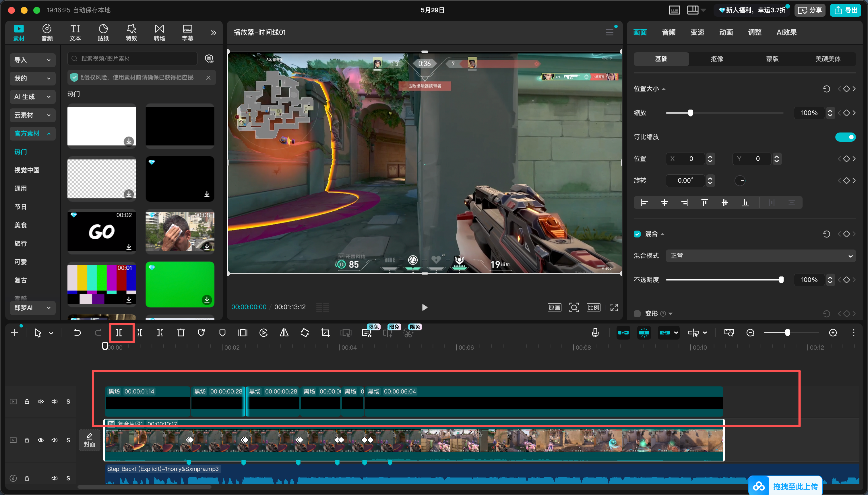Enable the 变形 checkbox
The width and height of the screenshot is (868, 495).
pyautogui.click(x=637, y=313)
